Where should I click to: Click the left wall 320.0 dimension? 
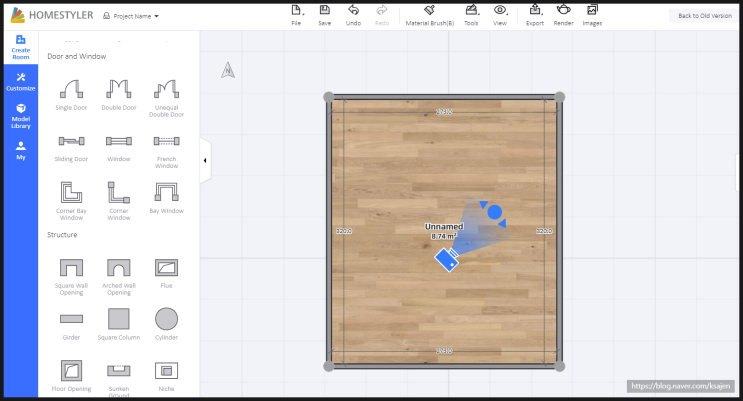(x=344, y=231)
